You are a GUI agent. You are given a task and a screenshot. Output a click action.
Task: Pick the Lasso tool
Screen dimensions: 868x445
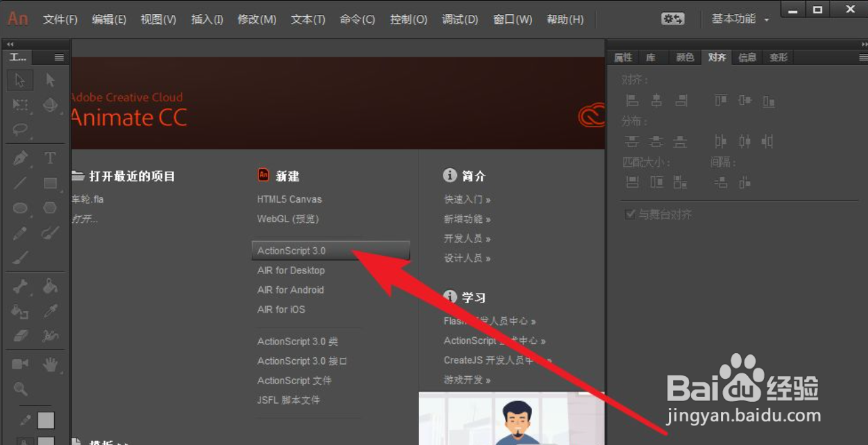20,130
